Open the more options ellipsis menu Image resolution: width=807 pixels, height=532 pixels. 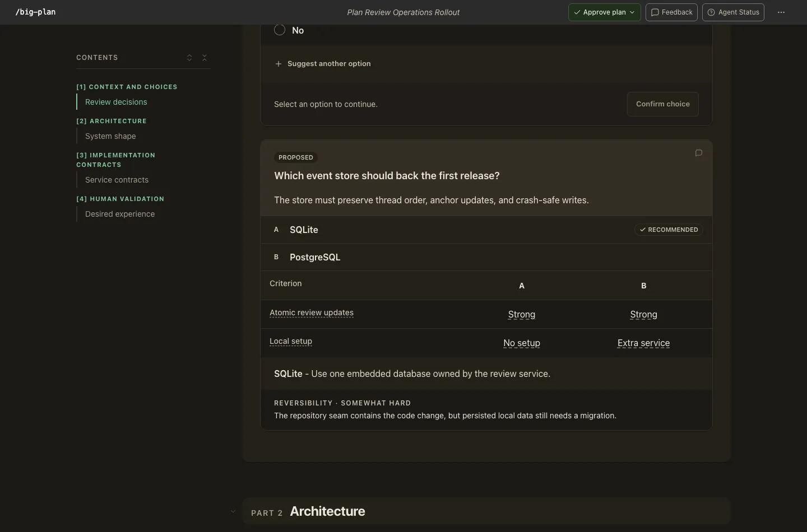point(781,12)
